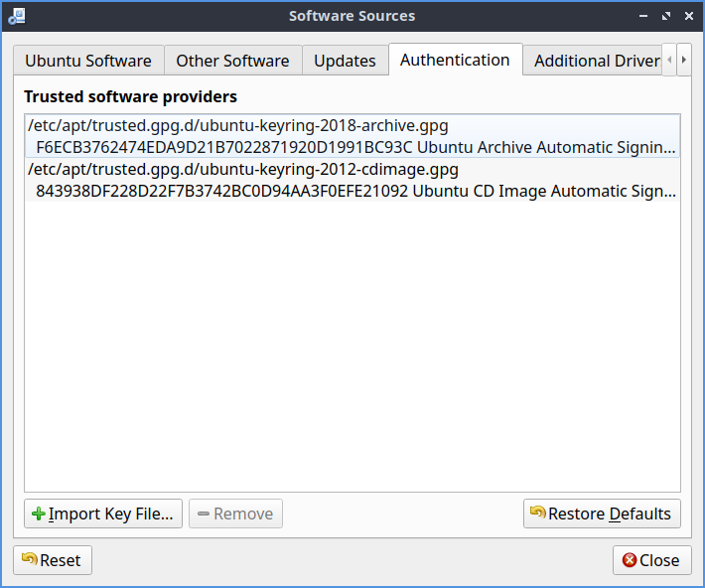Screen dimensions: 705x588
Task: Click empty area in trusted providers list
Action: point(352,348)
